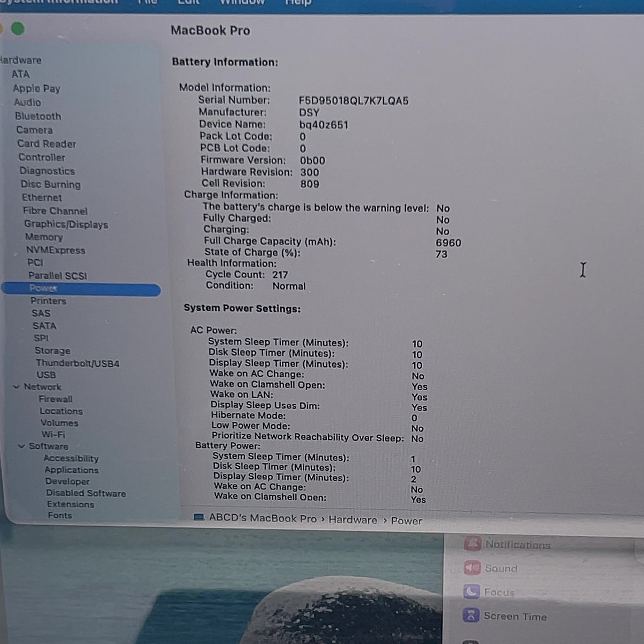This screenshot has height=644, width=644.
Task: Collapse the Software section chevron
Action: 21,446
